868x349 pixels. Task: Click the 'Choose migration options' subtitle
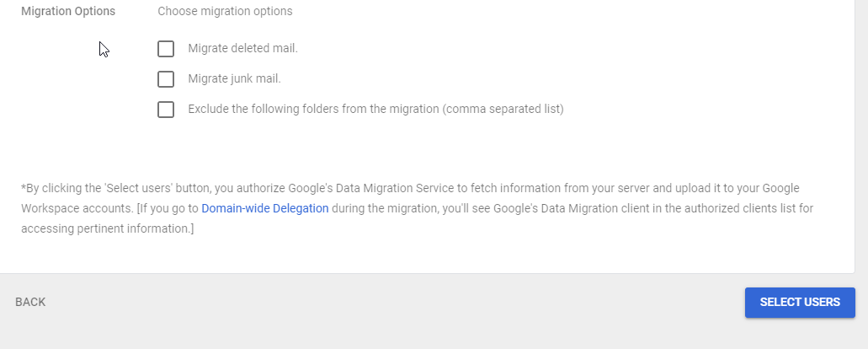pos(225,12)
